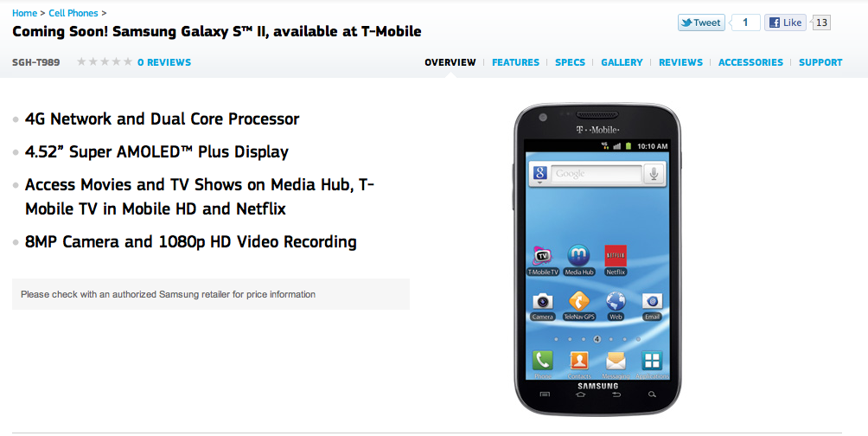Switch to the Specs tab
This screenshot has height=436, width=868.
tap(571, 62)
